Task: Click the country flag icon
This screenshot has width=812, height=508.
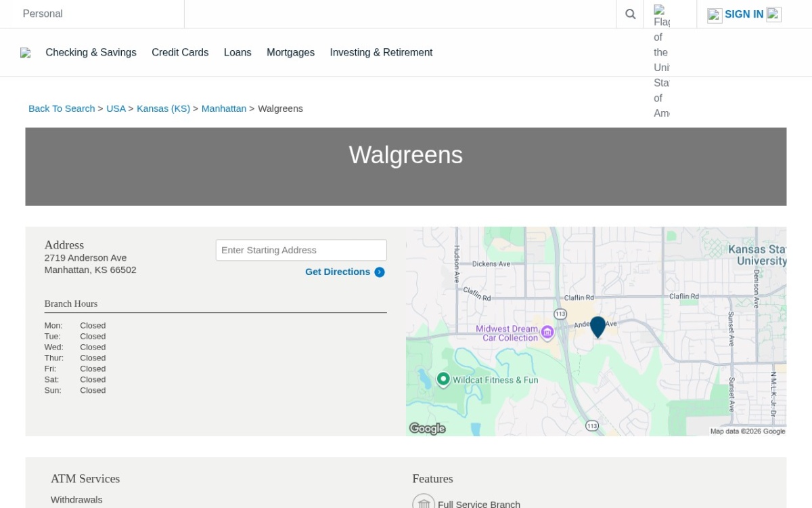Action: coord(662,61)
